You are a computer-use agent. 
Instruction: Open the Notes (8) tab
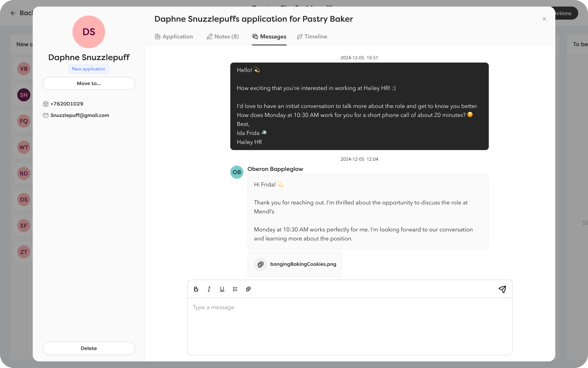[223, 36]
